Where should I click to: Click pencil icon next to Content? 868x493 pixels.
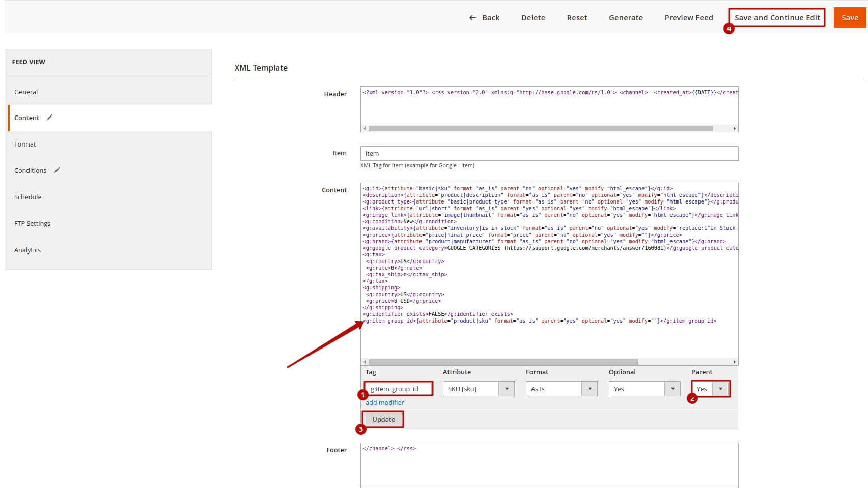coord(50,118)
